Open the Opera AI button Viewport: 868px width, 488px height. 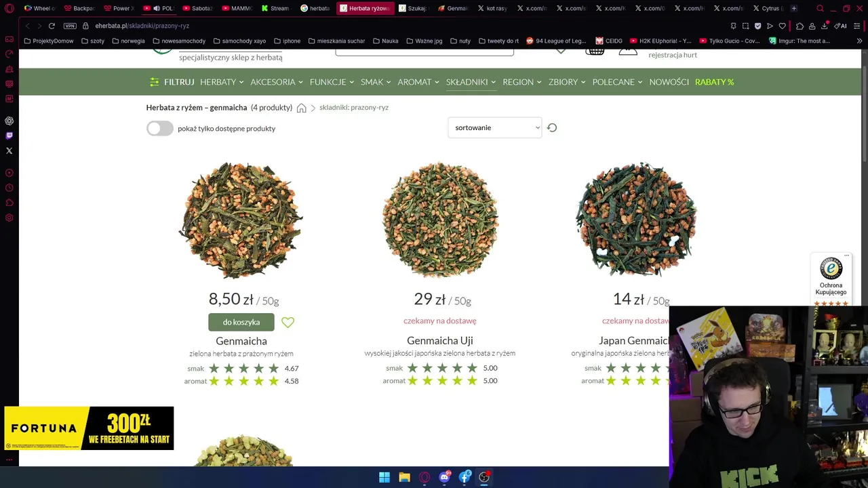(x=841, y=26)
